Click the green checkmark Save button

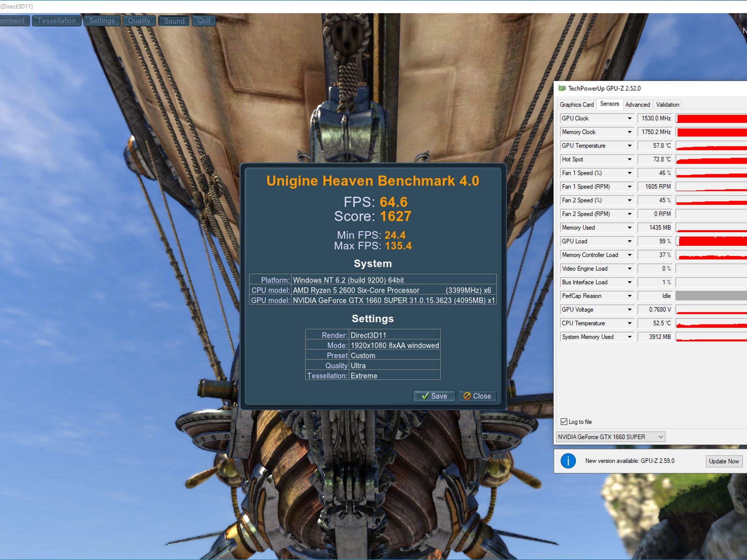click(x=434, y=396)
